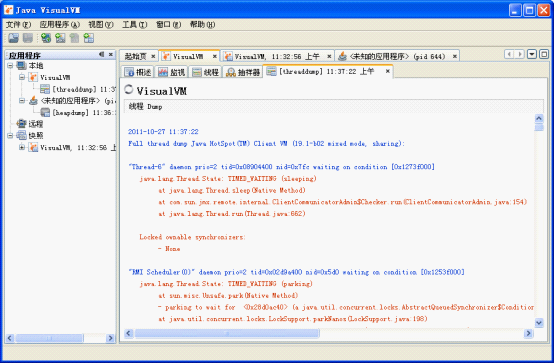
Task: Collapse the Local (本地) tree node
Action: click(10, 65)
